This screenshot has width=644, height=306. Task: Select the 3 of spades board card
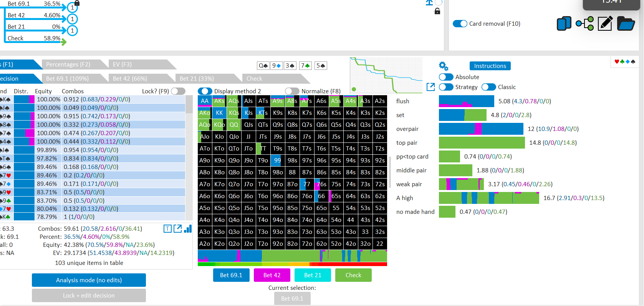[290, 66]
